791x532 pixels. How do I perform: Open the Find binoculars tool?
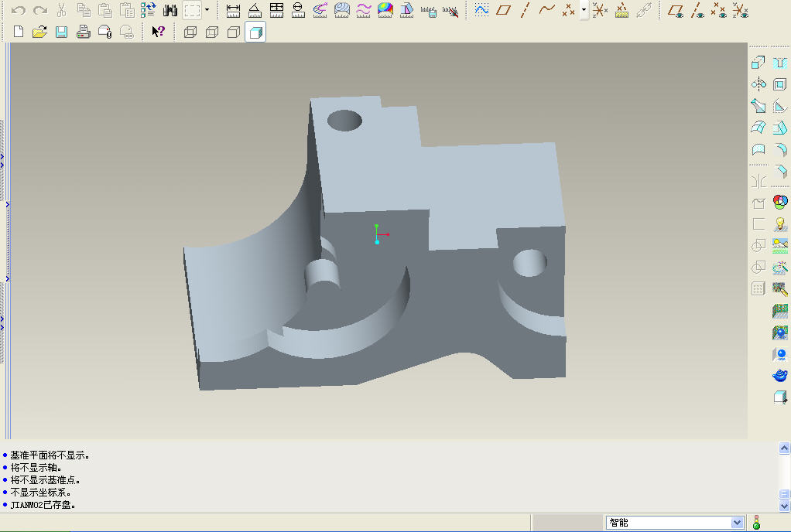pyautogui.click(x=170, y=10)
